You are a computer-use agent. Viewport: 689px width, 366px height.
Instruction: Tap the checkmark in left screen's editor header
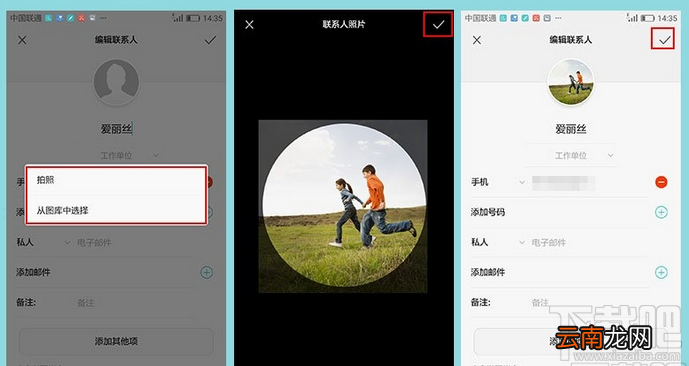click(x=210, y=40)
